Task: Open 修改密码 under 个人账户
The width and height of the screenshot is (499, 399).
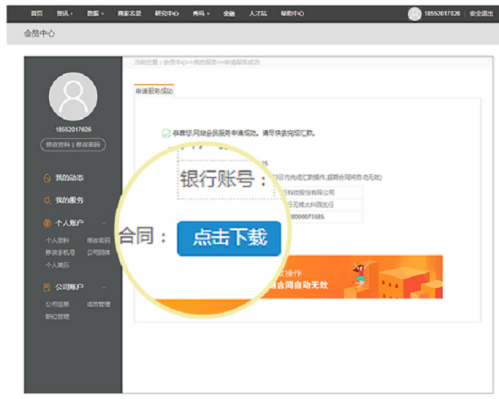Action: click(x=99, y=240)
